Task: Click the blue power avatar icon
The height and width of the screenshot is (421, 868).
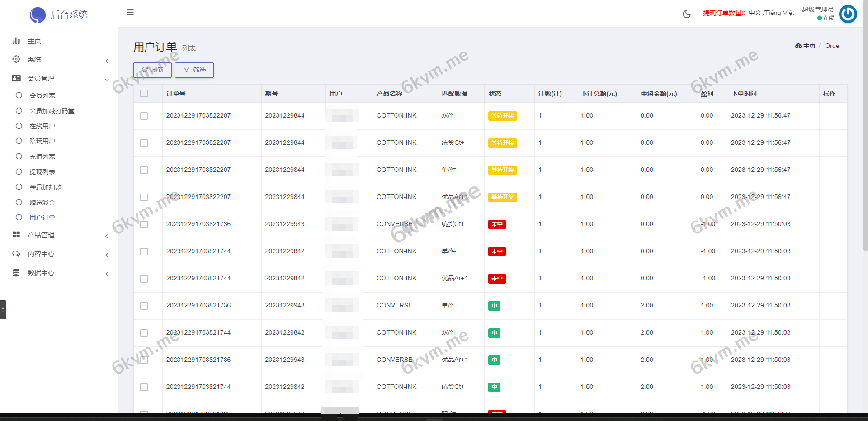Action: pyautogui.click(x=848, y=14)
